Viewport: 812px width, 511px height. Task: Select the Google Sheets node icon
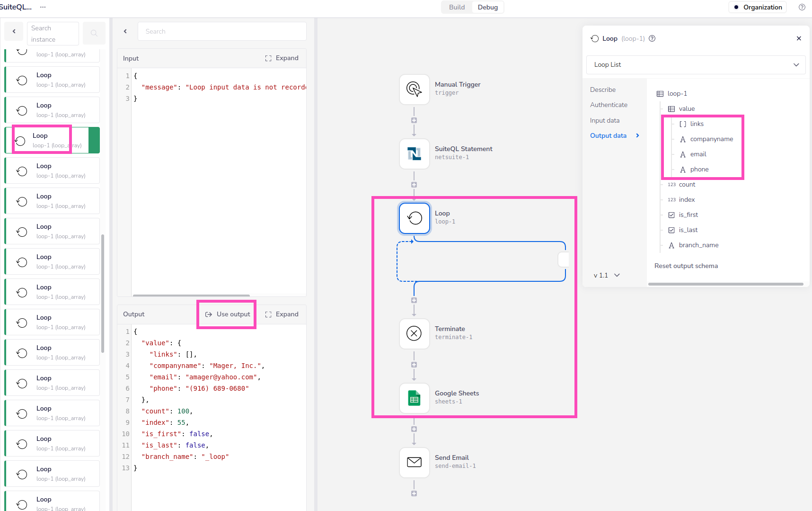pyautogui.click(x=414, y=398)
